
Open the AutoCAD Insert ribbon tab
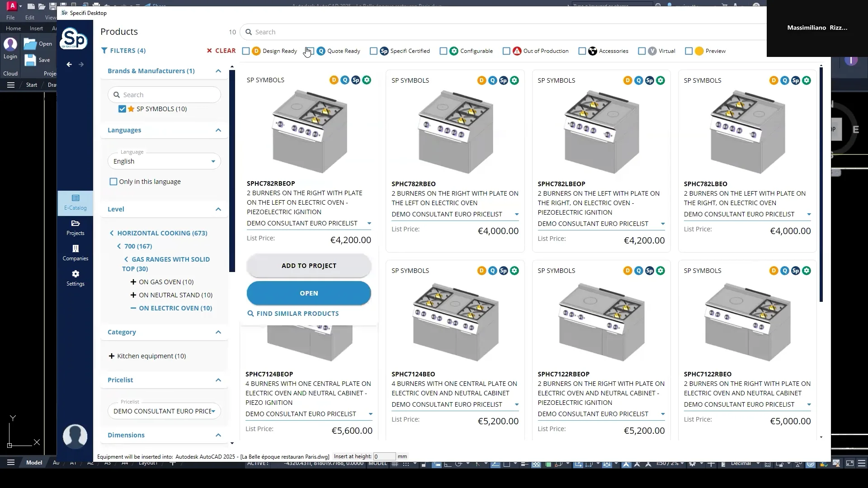pos(36,28)
